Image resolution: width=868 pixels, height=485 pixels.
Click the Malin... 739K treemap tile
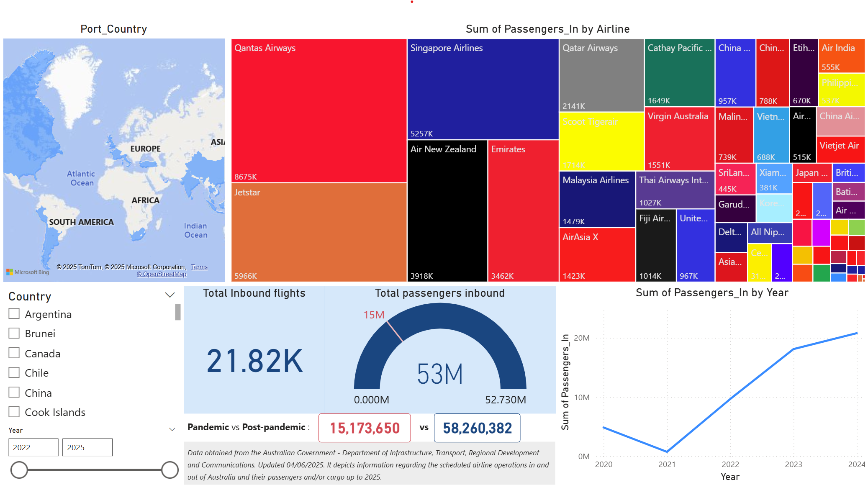734,135
